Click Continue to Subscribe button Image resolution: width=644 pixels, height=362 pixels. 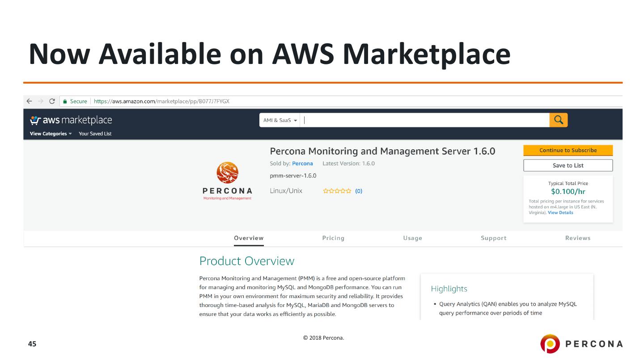click(x=568, y=151)
